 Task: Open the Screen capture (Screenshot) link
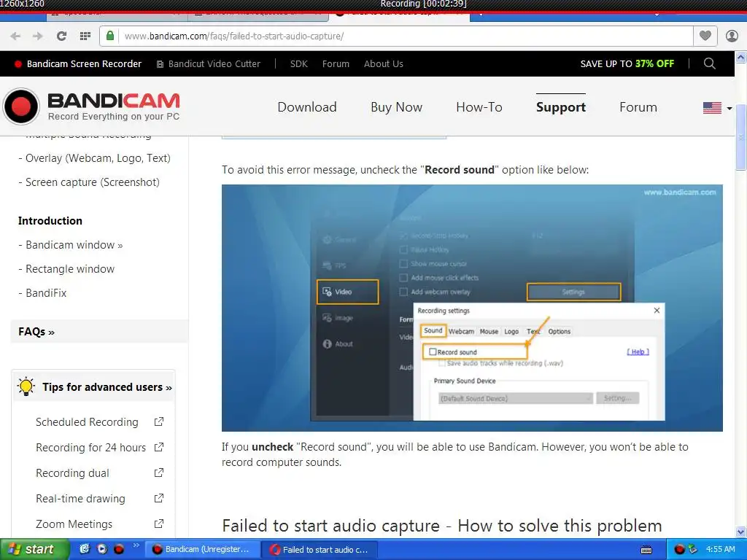pyautogui.click(x=93, y=182)
